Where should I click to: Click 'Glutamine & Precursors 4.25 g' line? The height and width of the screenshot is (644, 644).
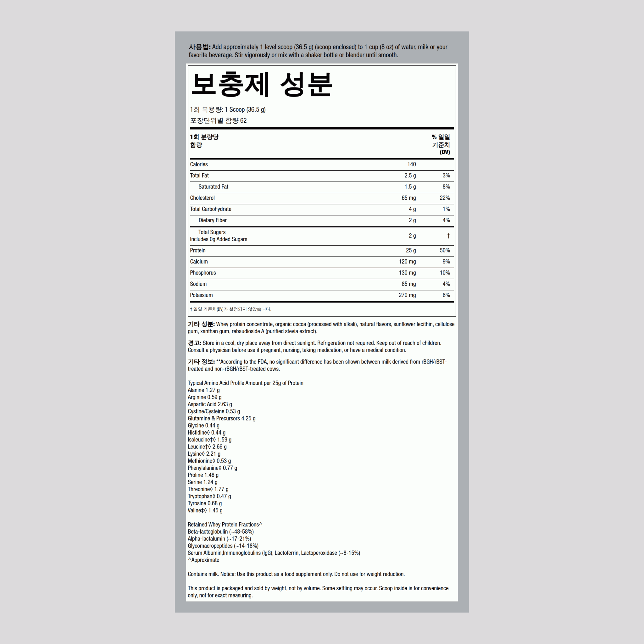pos(222,419)
